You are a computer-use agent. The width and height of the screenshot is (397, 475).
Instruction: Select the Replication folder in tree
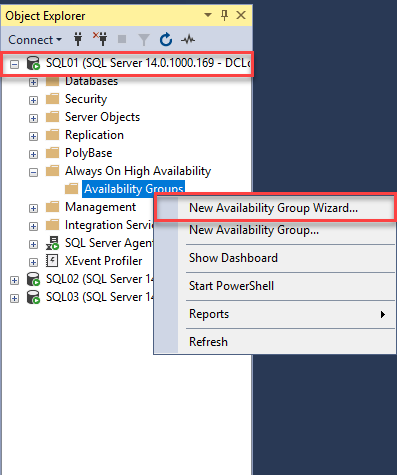(x=94, y=135)
